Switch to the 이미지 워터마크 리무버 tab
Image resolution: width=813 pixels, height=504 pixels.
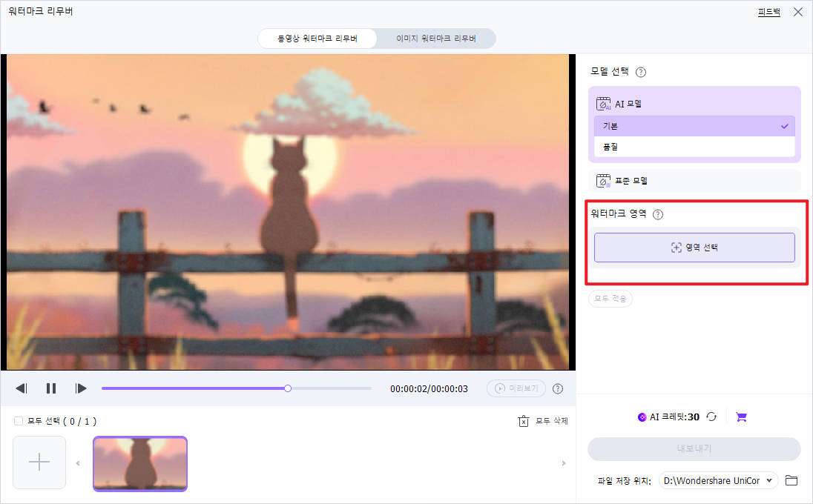pyautogui.click(x=436, y=39)
